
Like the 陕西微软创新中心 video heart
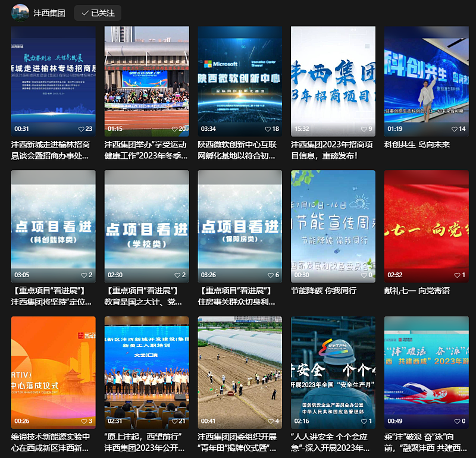(x=268, y=129)
